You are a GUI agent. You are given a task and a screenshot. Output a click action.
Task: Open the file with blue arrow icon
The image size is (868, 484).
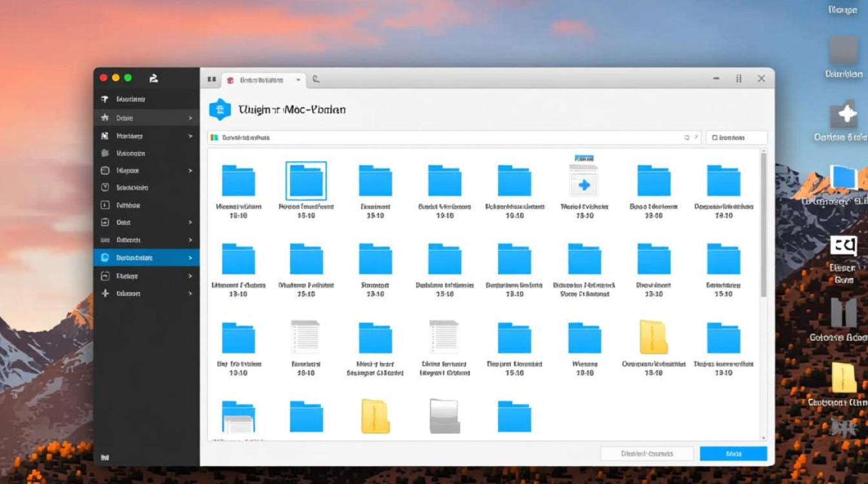tap(584, 181)
